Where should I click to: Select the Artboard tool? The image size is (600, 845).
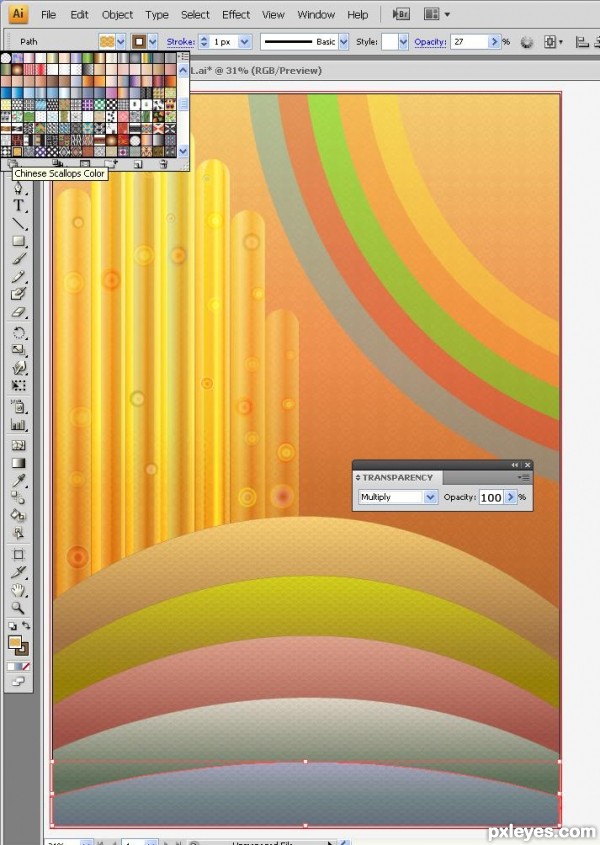pos(18,555)
